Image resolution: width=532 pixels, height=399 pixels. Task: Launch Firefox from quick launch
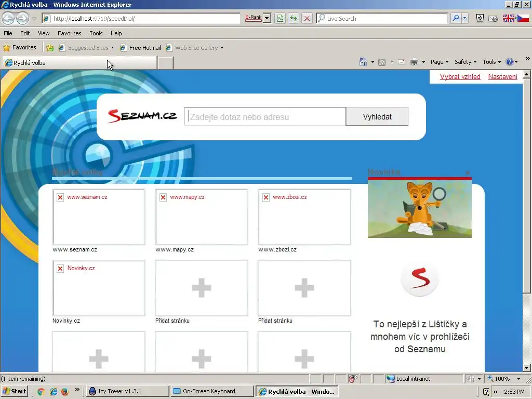coord(65,392)
